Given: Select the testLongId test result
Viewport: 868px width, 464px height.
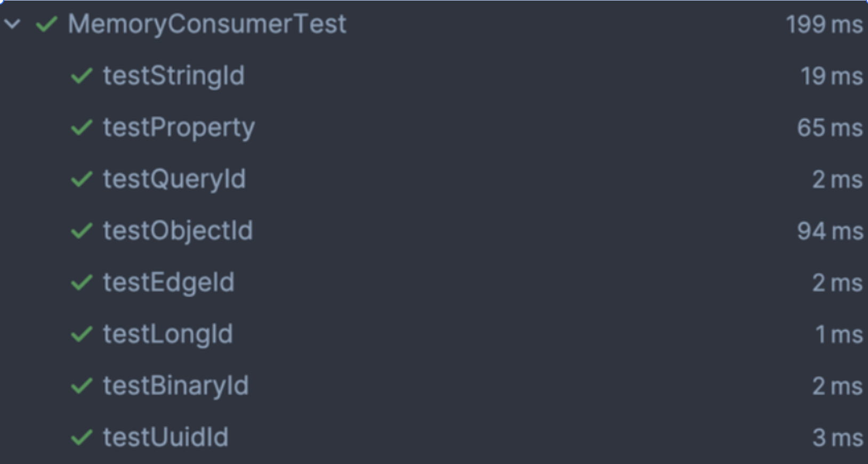Looking at the screenshot, I should (168, 334).
